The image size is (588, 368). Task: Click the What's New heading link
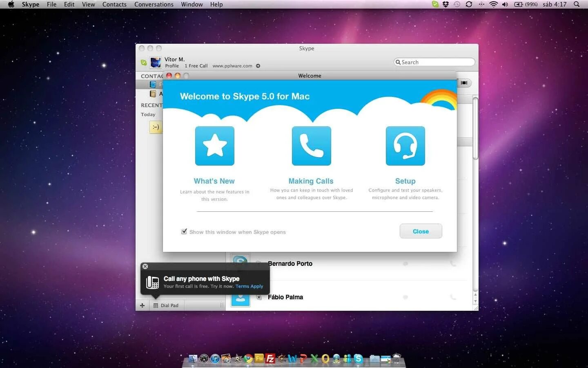(214, 181)
